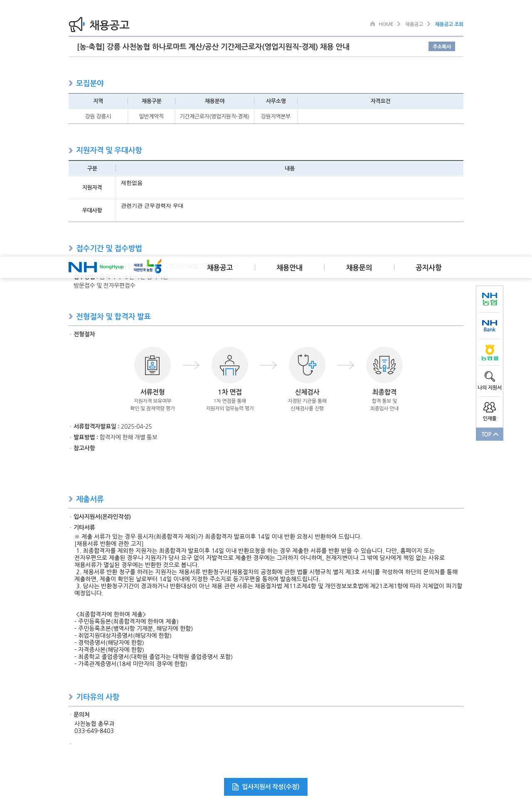Open the NH Bank sidebar shortcut
The width and height of the screenshot is (532, 812).
[x=490, y=326]
